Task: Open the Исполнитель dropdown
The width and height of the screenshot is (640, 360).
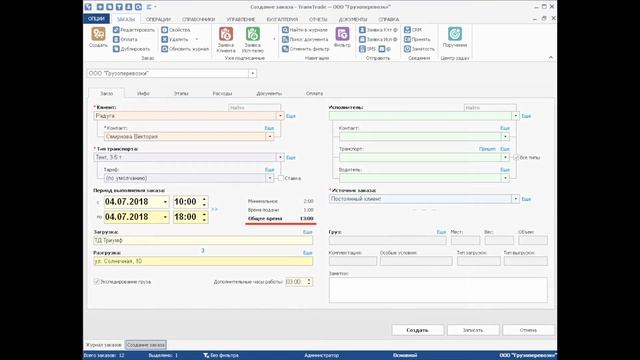Action: click(x=516, y=116)
